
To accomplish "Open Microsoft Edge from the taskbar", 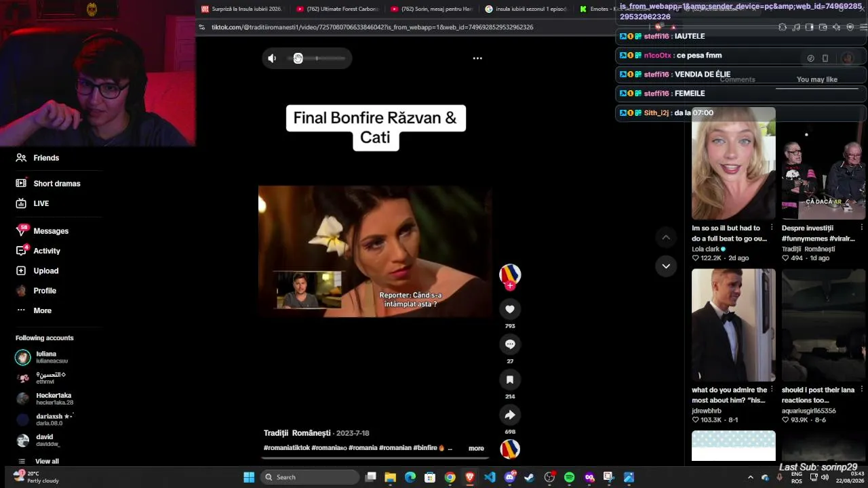I will [x=410, y=477].
